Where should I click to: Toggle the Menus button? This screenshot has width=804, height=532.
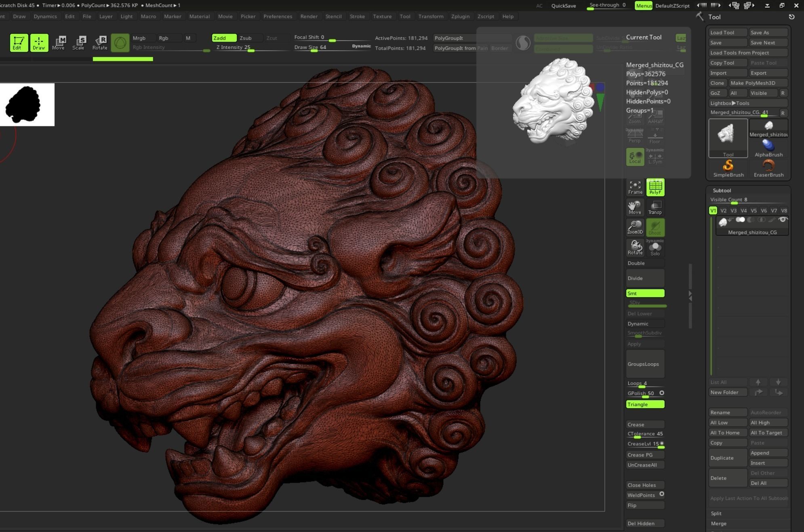click(644, 6)
